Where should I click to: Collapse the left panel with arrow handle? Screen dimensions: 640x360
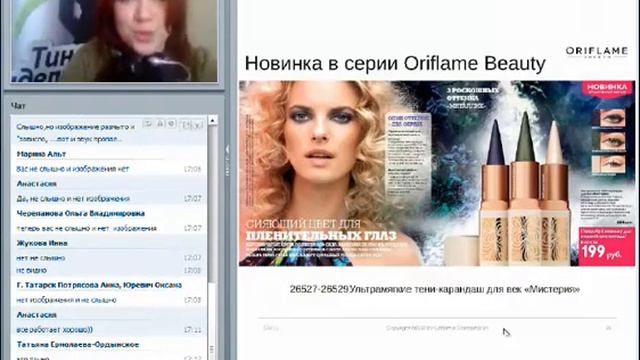[x=227, y=161]
